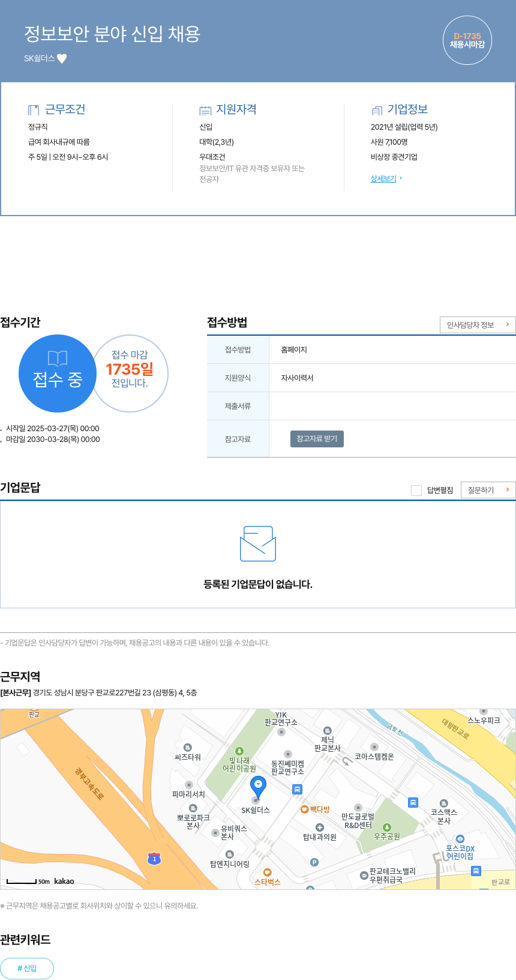Click the 탑엔지니어링 building marker

[229, 854]
